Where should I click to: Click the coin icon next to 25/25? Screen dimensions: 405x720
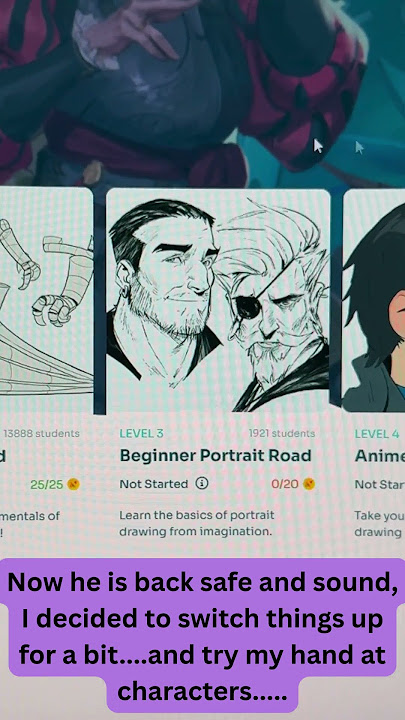(x=73, y=484)
